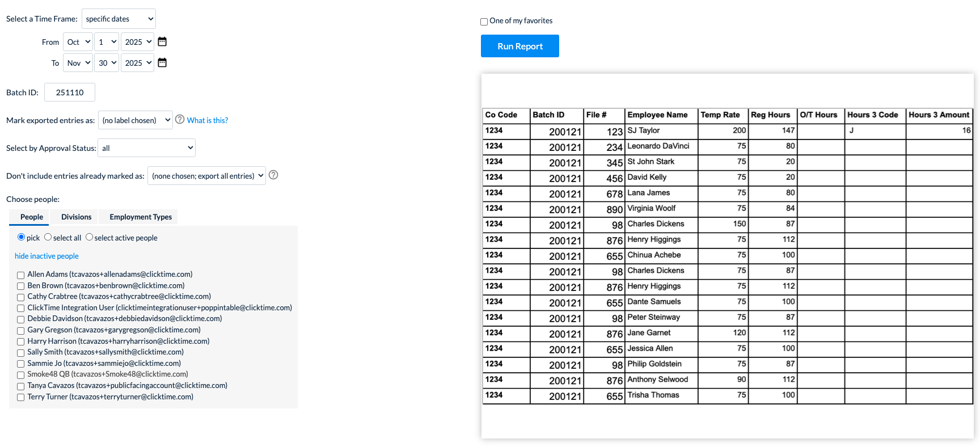Image resolution: width=980 pixels, height=447 pixels.
Task: Click the Run Report button
Action: coord(520,46)
